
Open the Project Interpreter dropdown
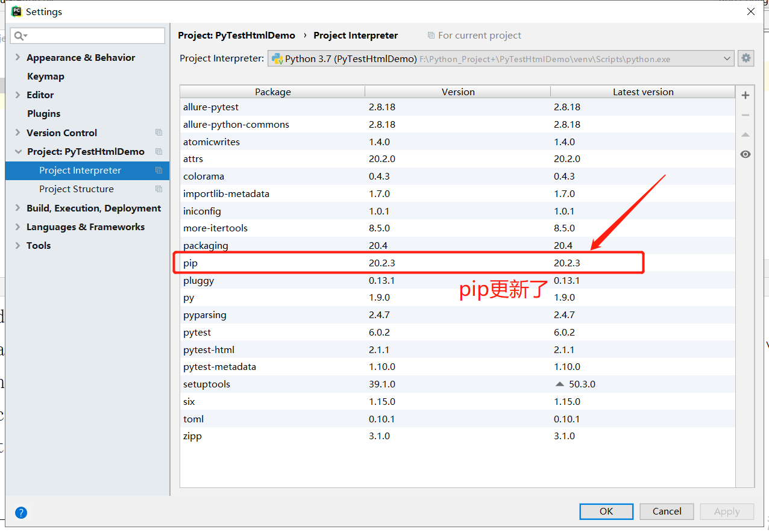pyautogui.click(x=501, y=58)
